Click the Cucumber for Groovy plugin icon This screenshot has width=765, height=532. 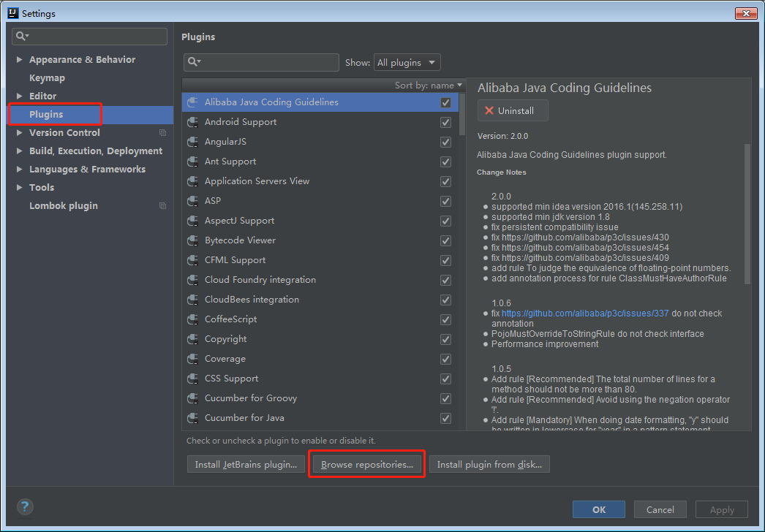point(193,398)
